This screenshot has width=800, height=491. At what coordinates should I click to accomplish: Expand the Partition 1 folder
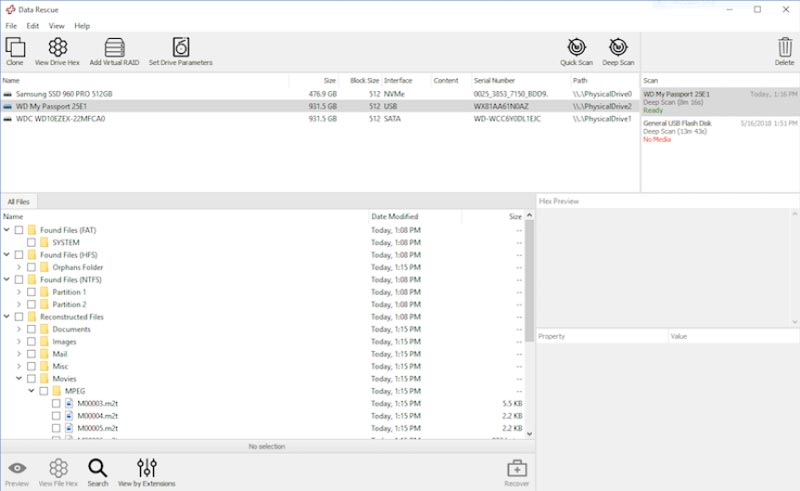coord(19,292)
